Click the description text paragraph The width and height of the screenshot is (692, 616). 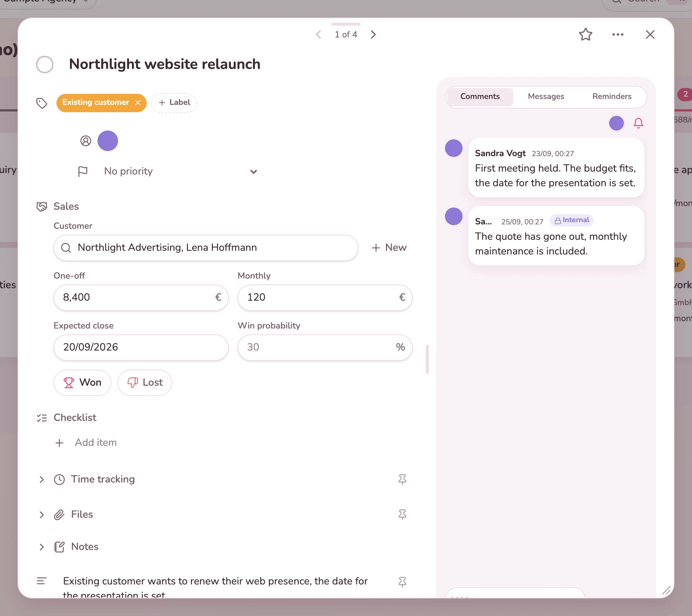click(x=216, y=587)
